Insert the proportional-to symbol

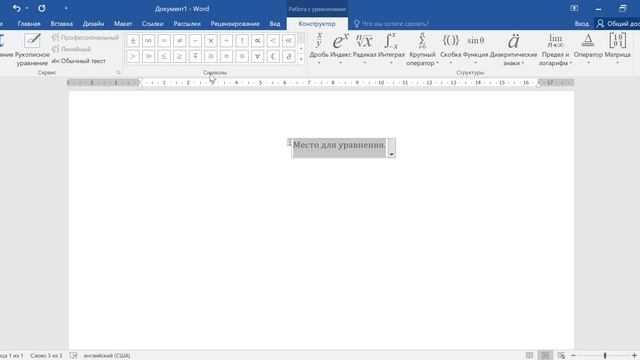[257, 41]
